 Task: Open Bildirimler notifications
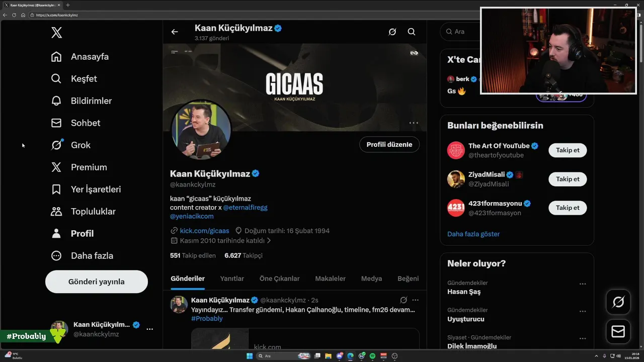point(82,101)
